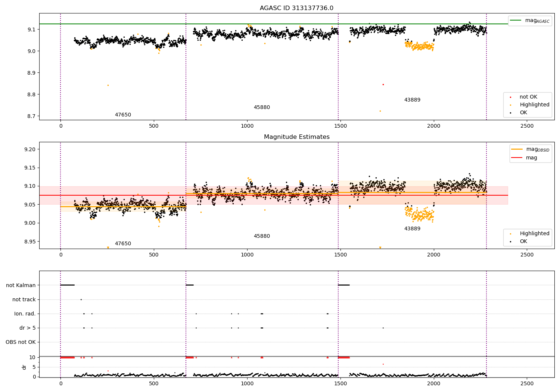Screen dimensions: 560x392
Task: Select the 'OBS not OK' axis label
Action: 21,342
